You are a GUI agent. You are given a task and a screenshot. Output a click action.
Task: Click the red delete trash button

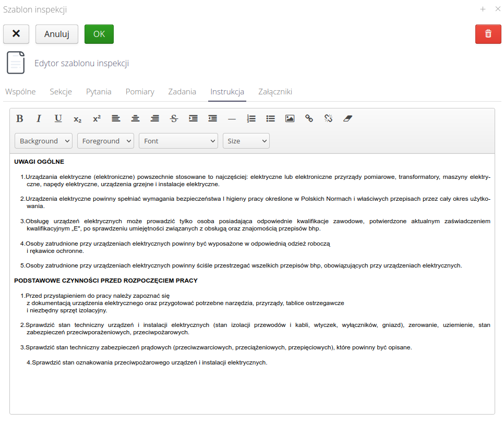point(488,34)
